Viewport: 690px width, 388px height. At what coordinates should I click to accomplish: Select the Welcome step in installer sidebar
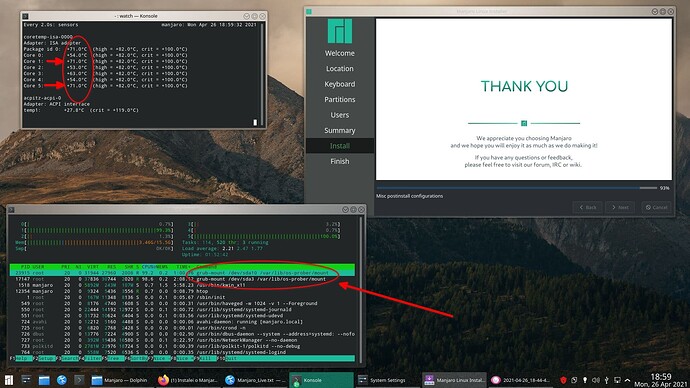340,53
